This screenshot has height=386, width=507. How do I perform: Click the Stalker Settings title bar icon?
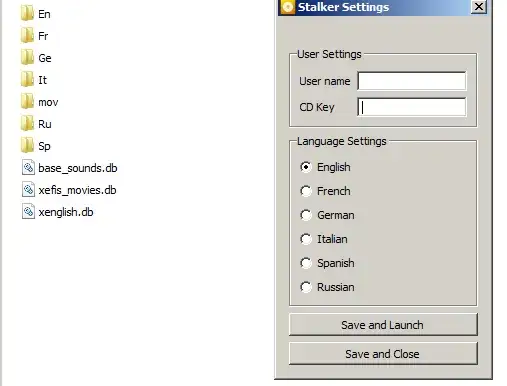point(288,7)
